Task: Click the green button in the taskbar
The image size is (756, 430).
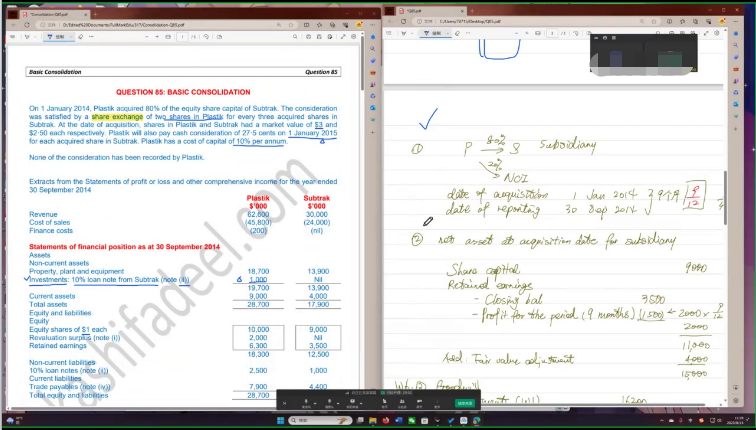Action: [465, 403]
